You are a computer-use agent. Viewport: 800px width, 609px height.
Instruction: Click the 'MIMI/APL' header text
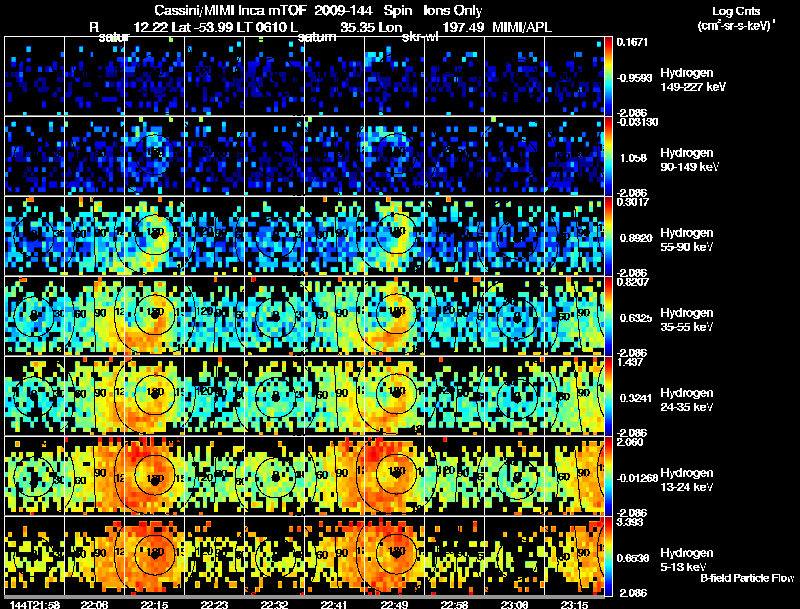tap(522, 27)
